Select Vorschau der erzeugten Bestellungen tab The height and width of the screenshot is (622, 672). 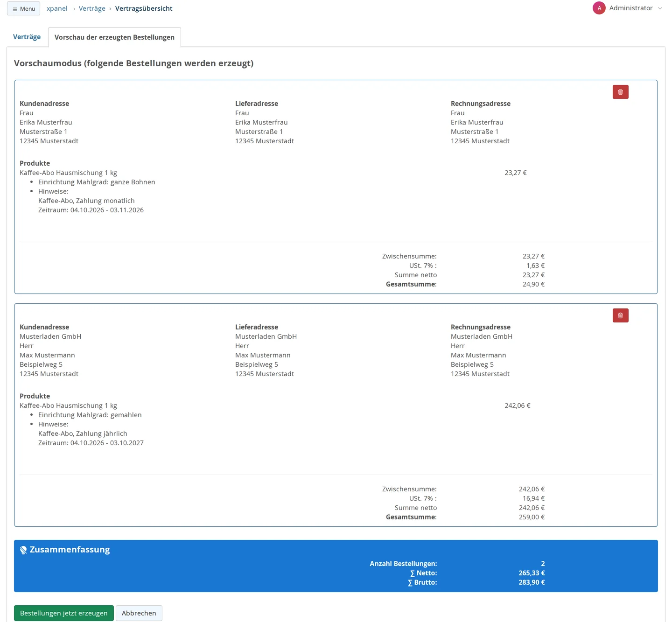(114, 37)
